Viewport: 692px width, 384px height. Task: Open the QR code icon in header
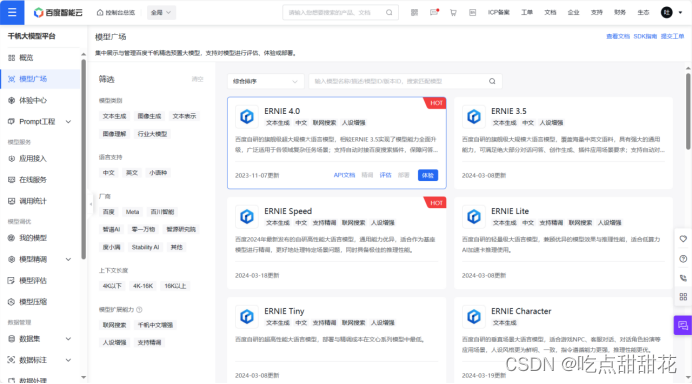(x=414, y=12)
